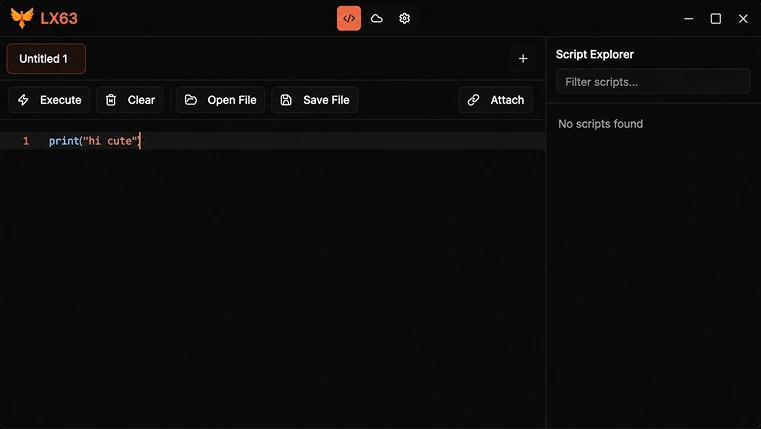The width and height of the screenshot is (761, 429).
Task: Click the Attach button
Action: pyautogui.click(x=496, y=100)
